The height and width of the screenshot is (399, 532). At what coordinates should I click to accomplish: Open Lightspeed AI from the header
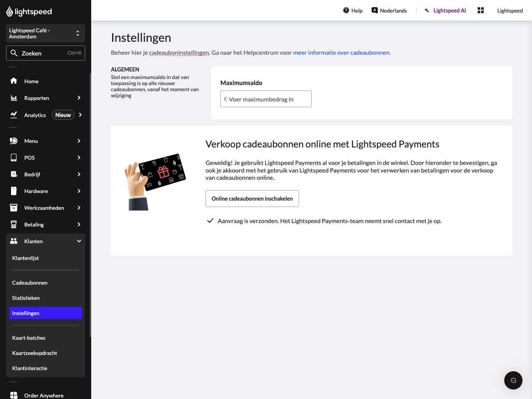coord(445,11)
